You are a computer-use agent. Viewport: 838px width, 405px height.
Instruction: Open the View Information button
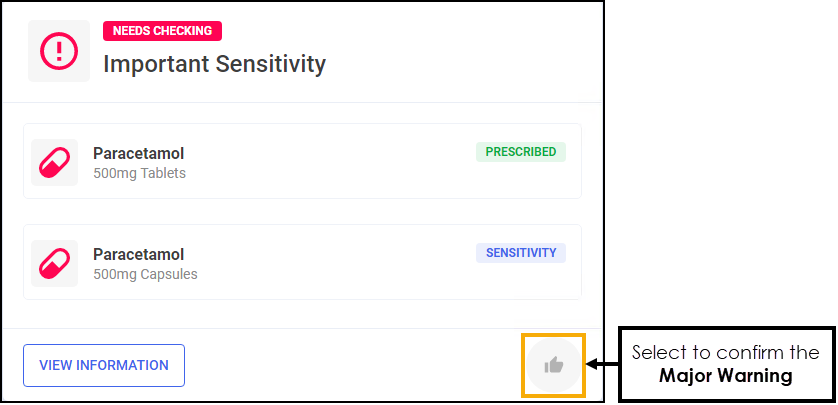(x=104, y=365)
